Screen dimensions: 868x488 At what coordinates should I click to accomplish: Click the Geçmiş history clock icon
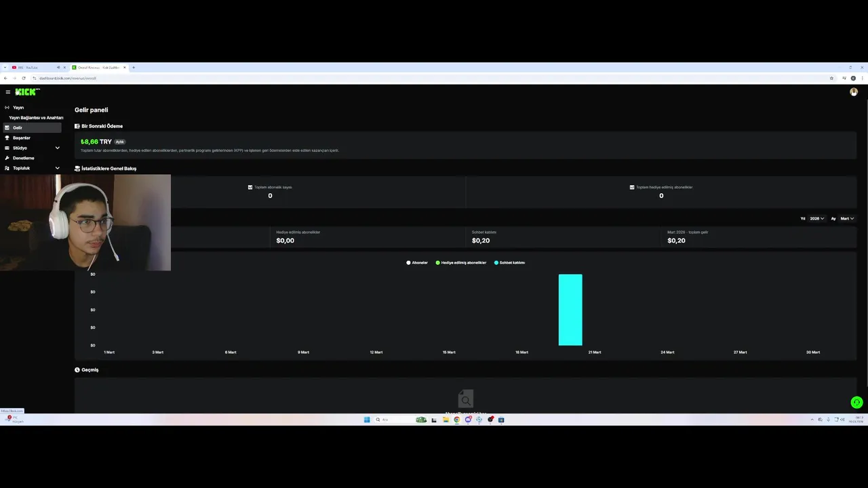click(x=77, y=369)
